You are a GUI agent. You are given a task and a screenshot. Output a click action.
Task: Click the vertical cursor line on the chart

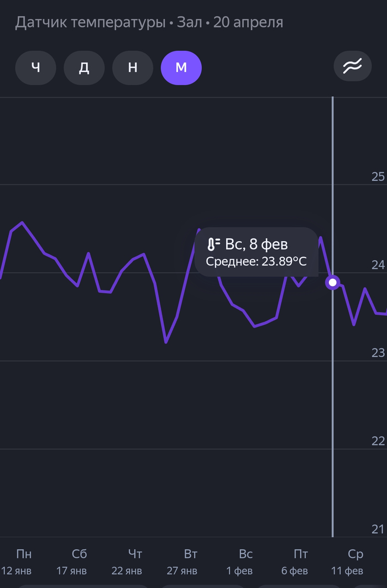(333, 413)
